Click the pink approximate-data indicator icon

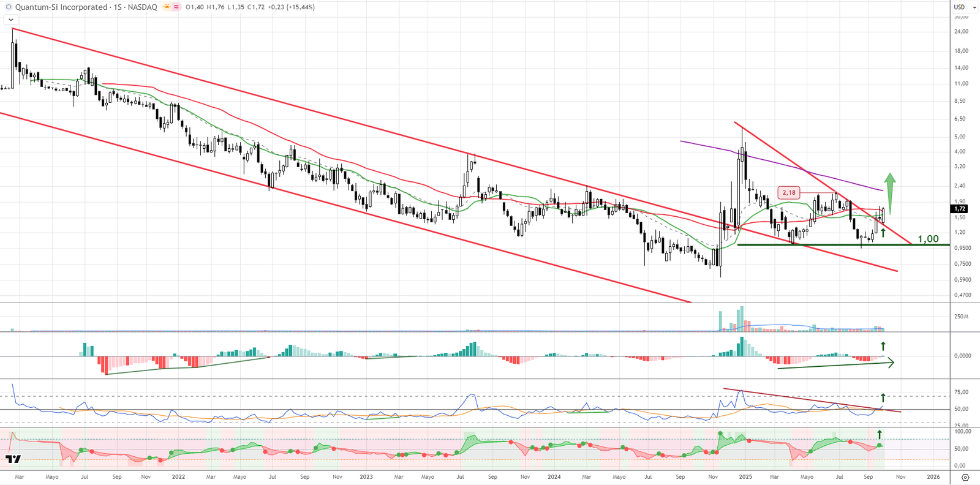point(176,7)
